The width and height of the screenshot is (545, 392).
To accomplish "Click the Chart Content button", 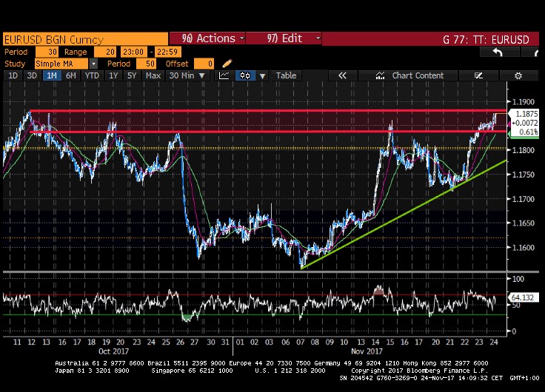I will click(418, 75).
